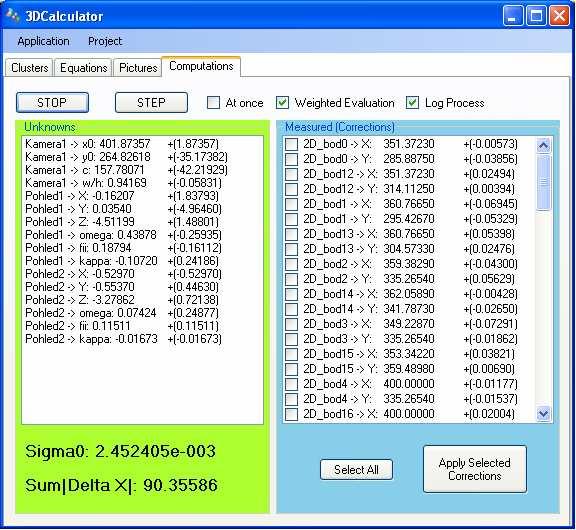Switch to the Equations tab

point(83,68)
